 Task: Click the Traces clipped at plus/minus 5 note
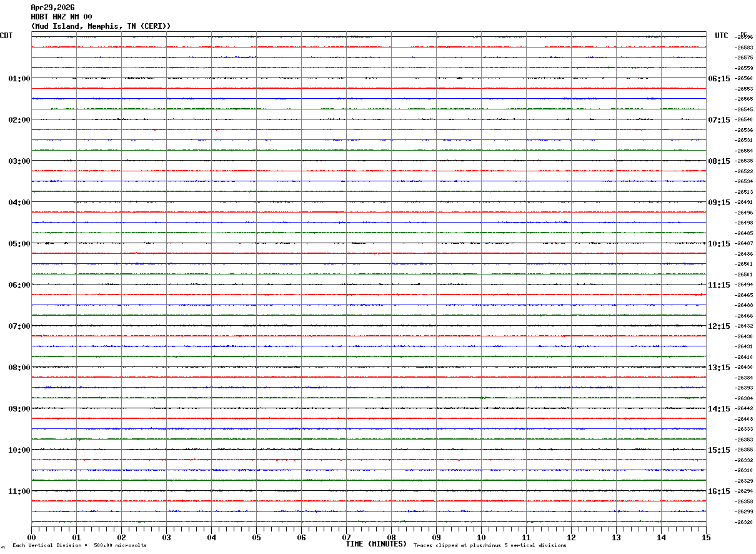point(490,546)
